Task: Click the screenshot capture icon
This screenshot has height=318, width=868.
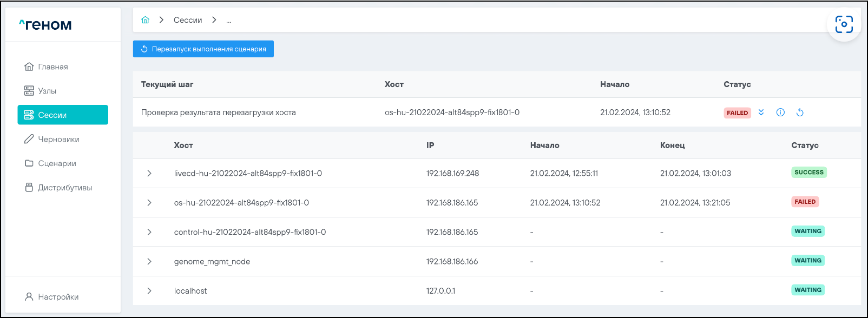Action: tap(844, 24)
